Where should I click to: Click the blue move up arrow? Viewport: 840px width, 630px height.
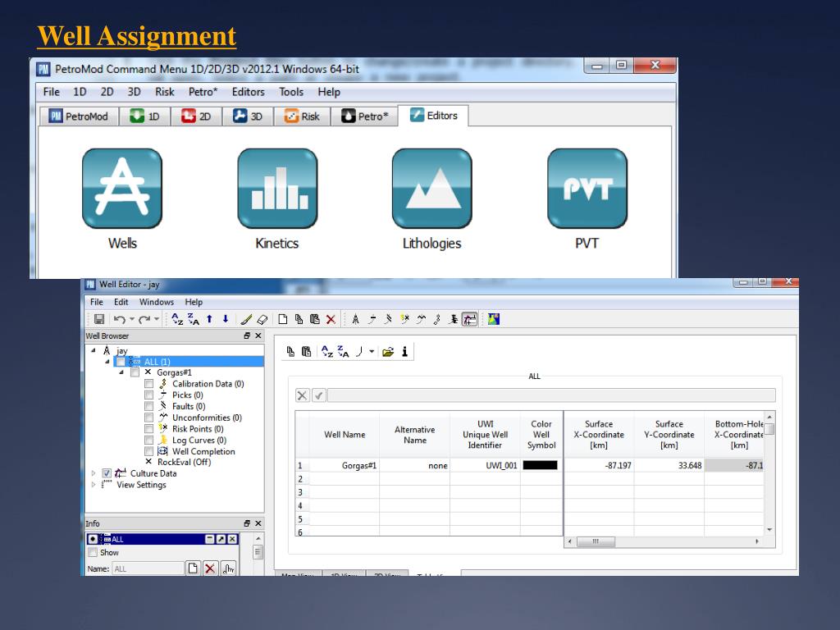[209, 319]
